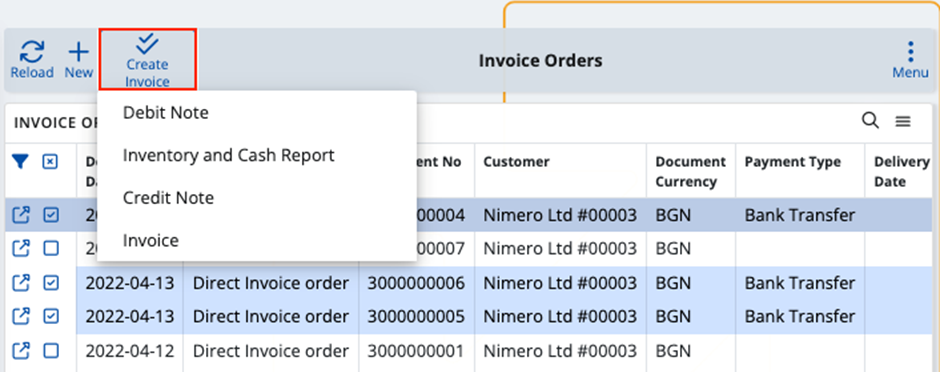The image size is (940, 372).
Task: Click the New plus icon
Action: (x=79, y=52)
